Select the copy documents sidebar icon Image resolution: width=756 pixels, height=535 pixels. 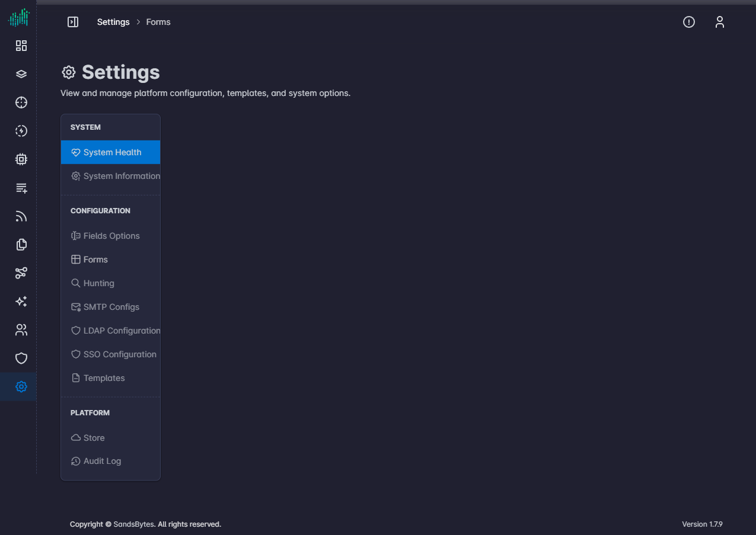(x=21, y=245)
